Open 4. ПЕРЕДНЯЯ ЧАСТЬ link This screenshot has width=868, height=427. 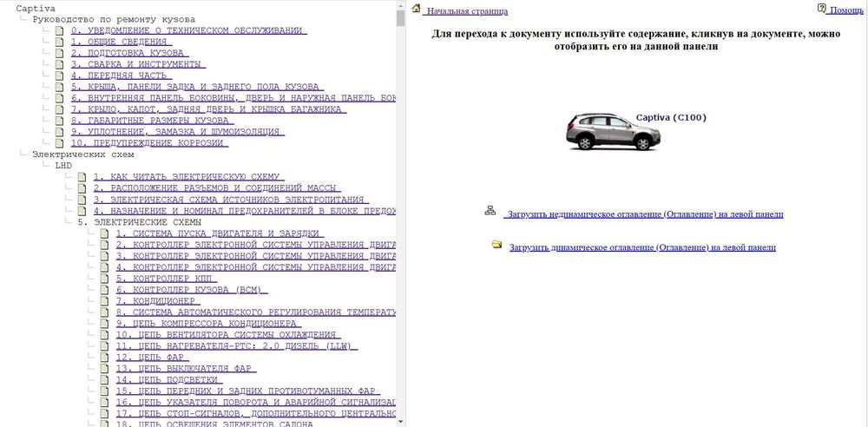[122, 76]
